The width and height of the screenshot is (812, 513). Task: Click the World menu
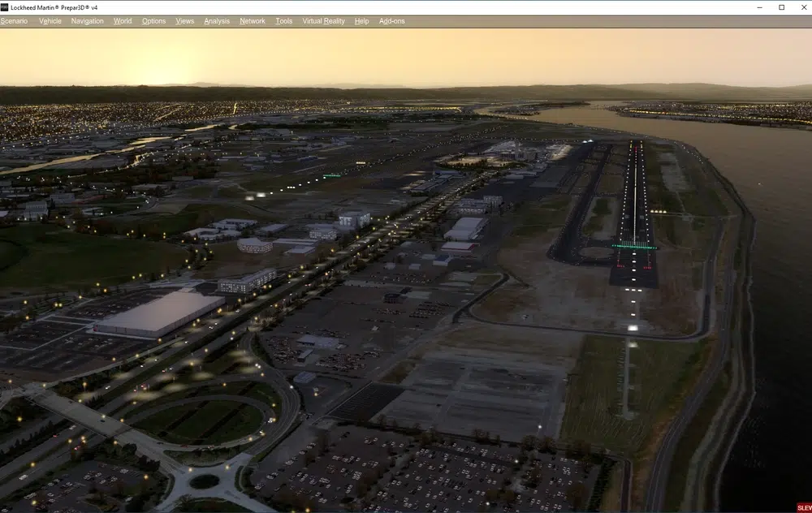click(123, 21)
